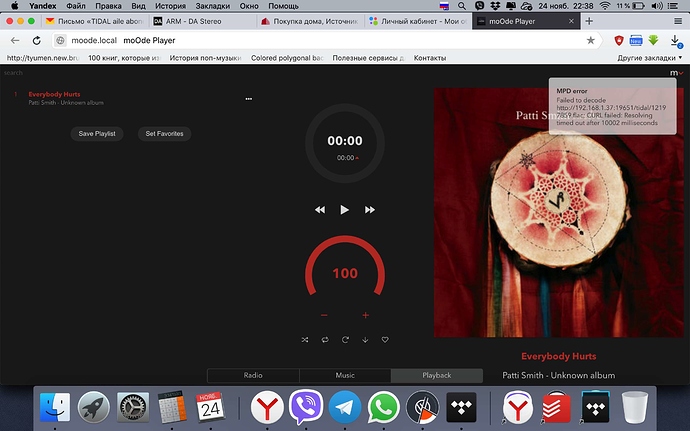The image size is (690, 431).
Task: Expand Другие закладки bookmarks folder
Action: (650, 58)
